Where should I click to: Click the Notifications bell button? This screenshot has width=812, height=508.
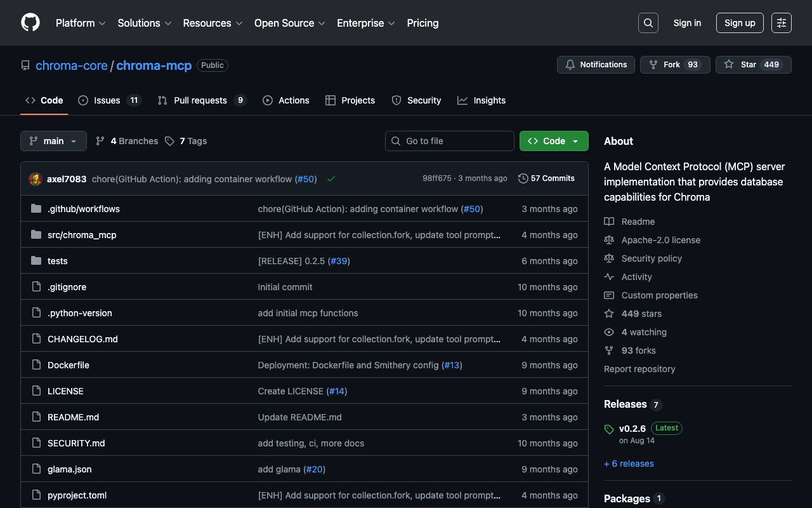pos(596,65)
